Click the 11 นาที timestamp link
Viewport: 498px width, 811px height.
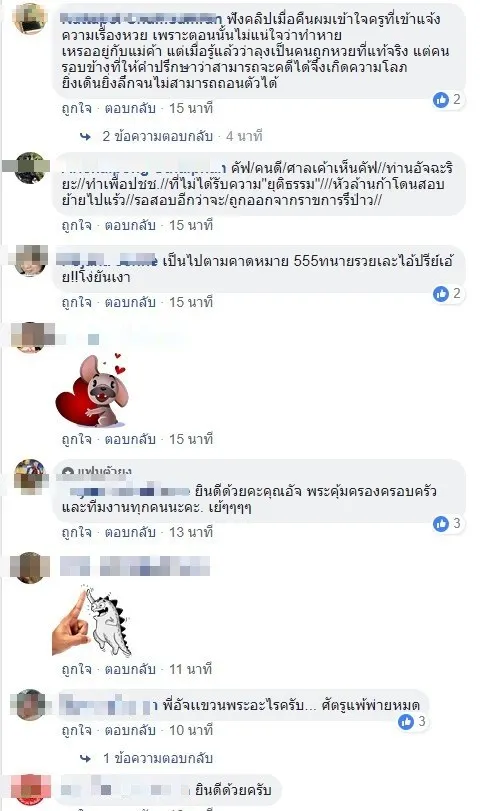(190, 669)
